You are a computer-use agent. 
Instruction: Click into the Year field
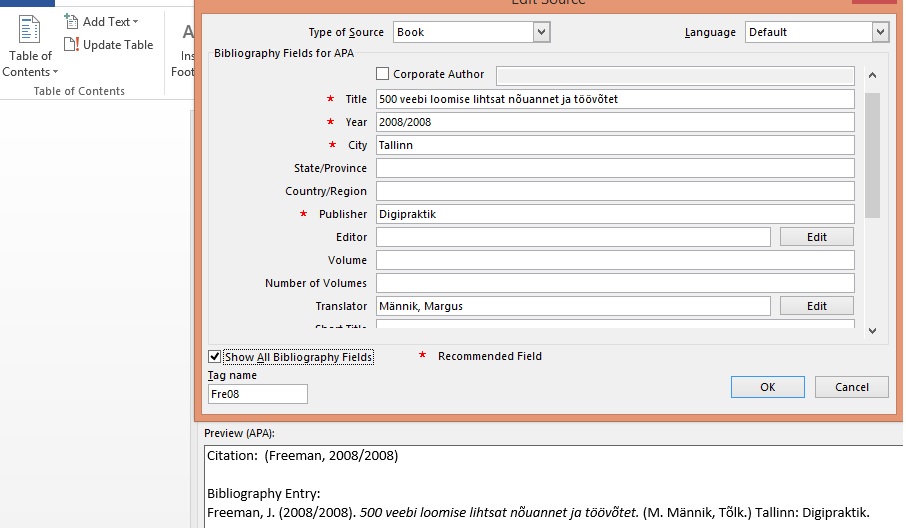(615, 122)
